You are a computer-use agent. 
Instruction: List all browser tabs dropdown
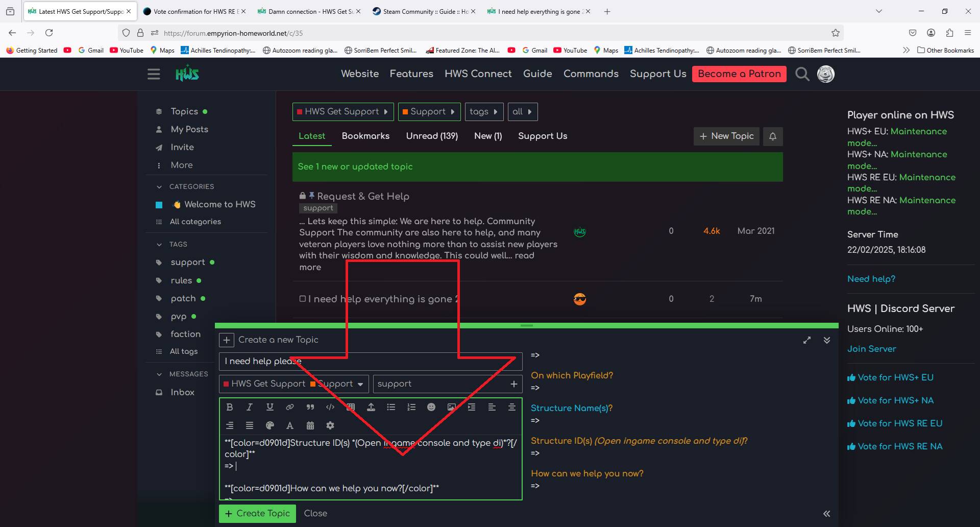pos(879,11)
